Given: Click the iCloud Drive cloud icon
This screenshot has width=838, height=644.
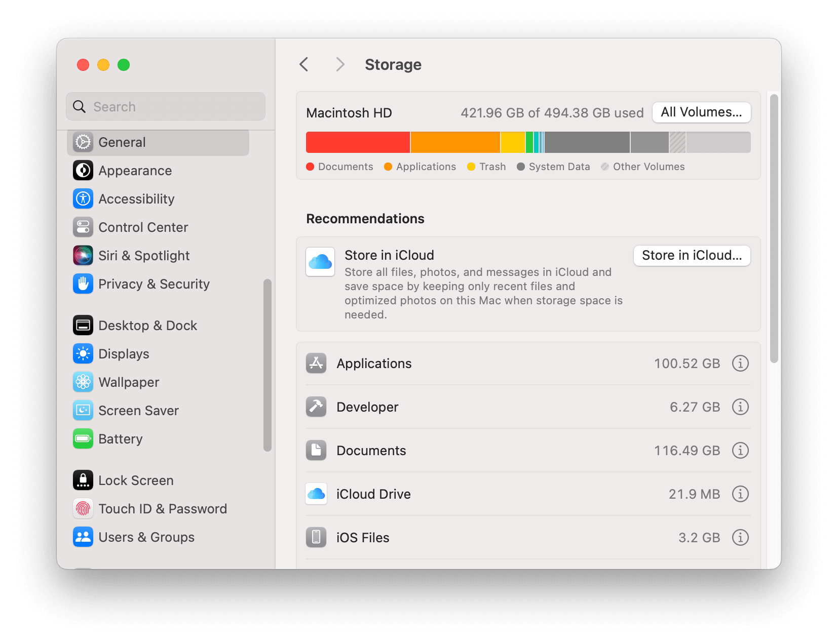Looking at the screenshot, I should [316, 494].
